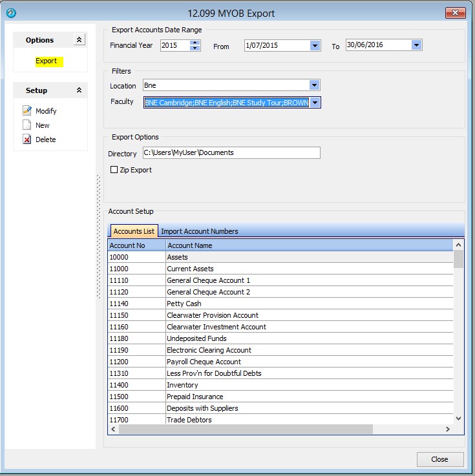Click the horizontal scrollbar right arrow

447,429
